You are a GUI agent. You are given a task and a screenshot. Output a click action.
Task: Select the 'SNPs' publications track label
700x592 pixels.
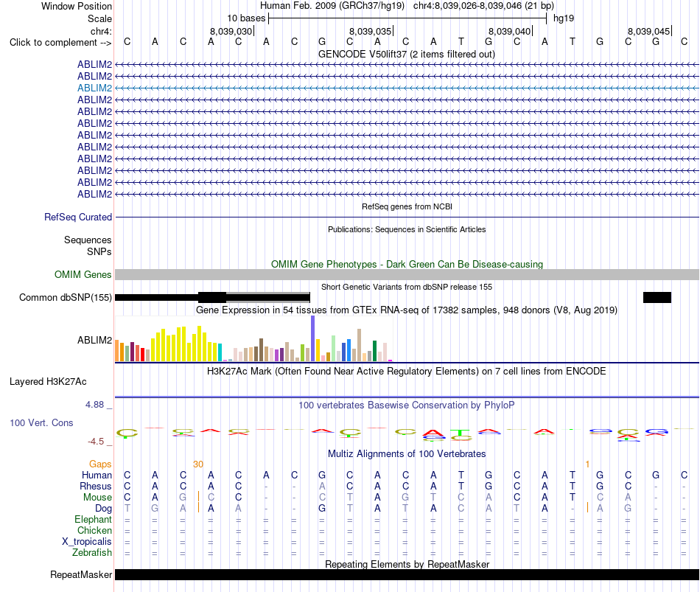tap(99, 251)
